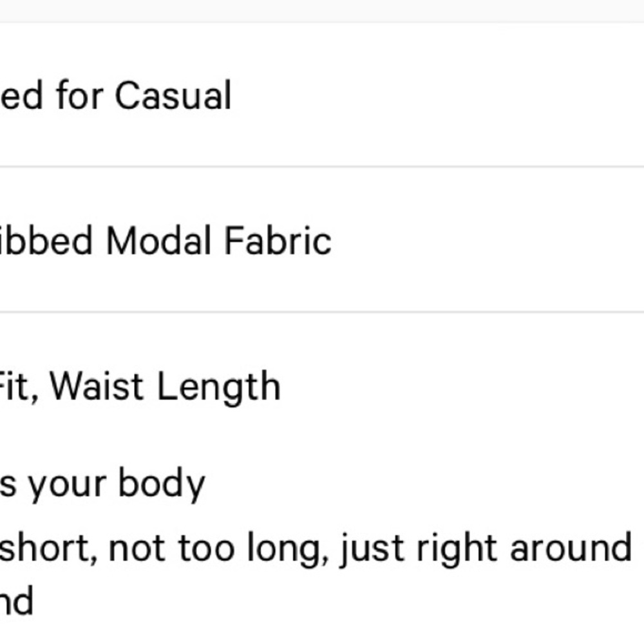The width and height of the screenshot is (644, 644).
Task: Click the word "Length"
Action: pyautogui.click(x=219, y=388)
